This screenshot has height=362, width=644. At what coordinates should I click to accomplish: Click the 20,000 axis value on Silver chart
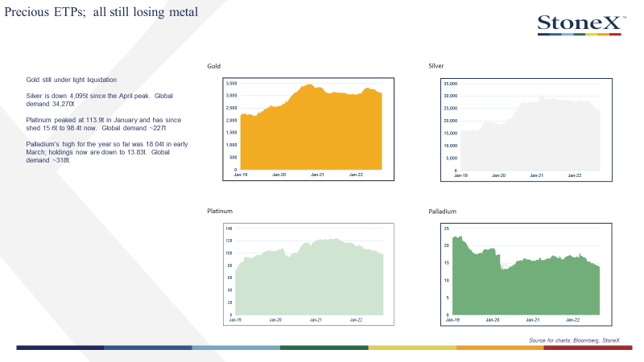[x=451, y=121]
